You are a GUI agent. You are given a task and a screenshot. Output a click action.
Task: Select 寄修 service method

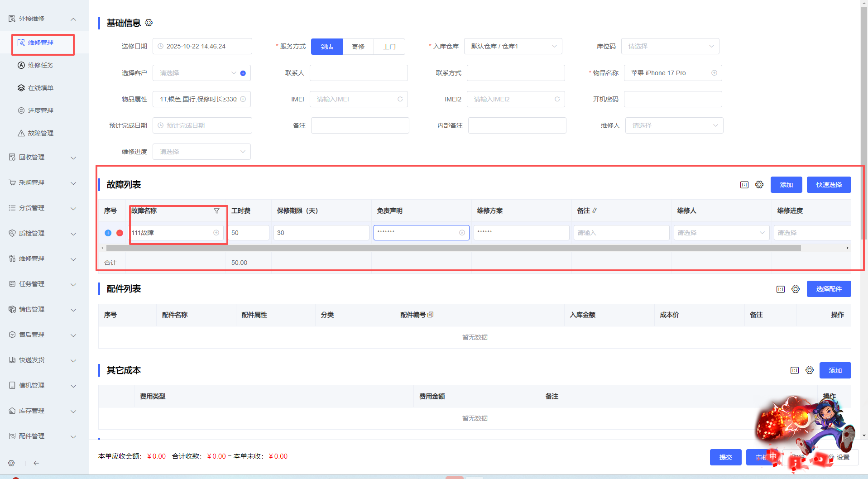358,47
